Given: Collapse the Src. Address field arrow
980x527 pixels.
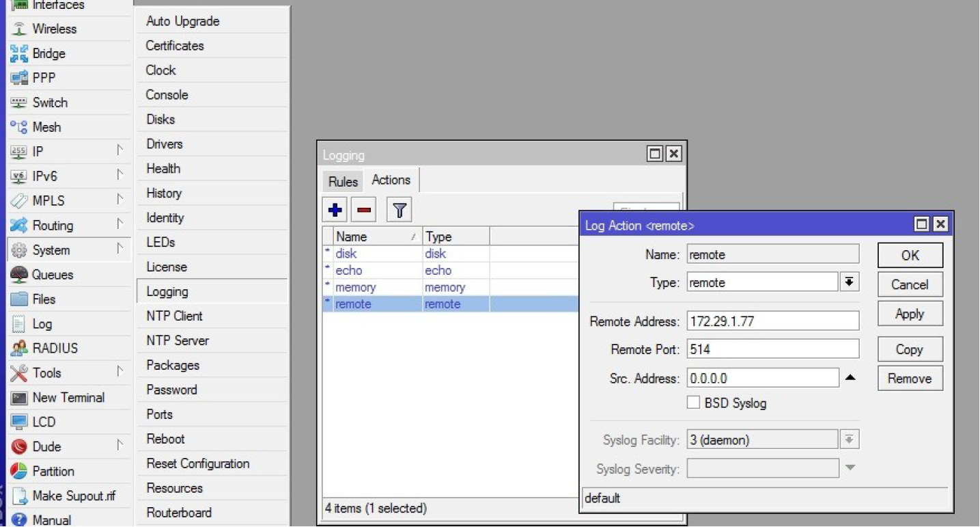Looking at the screenshot, I should (850, 378).
